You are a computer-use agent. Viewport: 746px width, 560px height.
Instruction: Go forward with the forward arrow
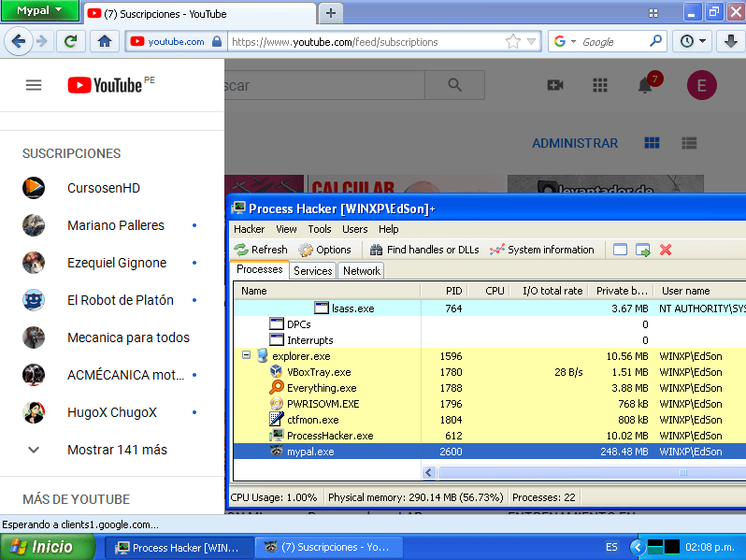click(42, 42)
